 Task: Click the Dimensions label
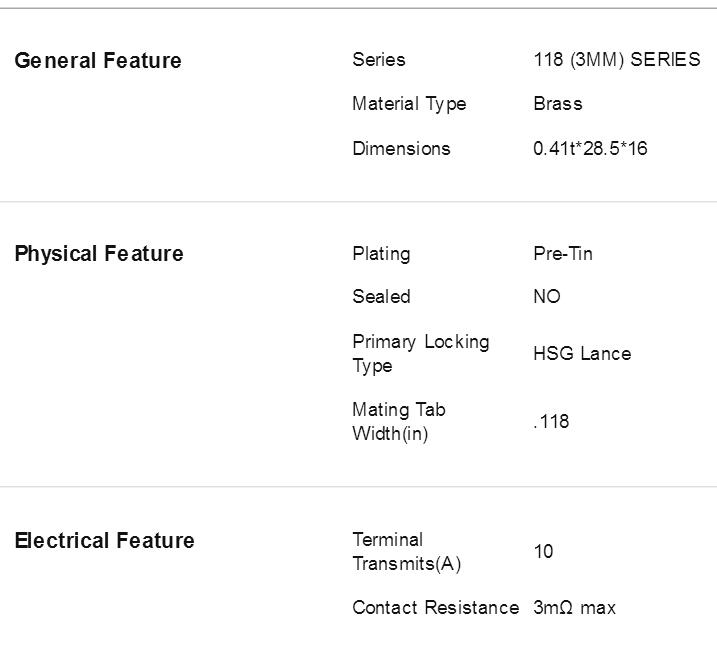tap(401, 149)
